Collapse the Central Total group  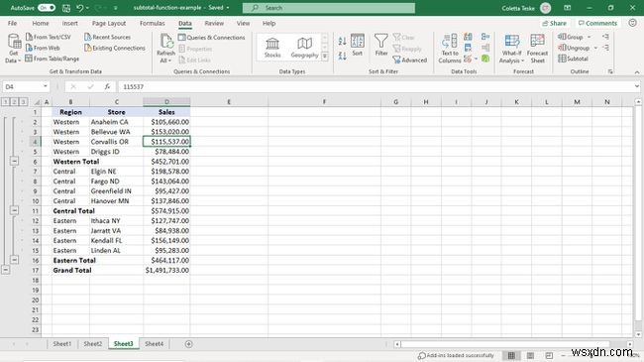tap(14, 210)
